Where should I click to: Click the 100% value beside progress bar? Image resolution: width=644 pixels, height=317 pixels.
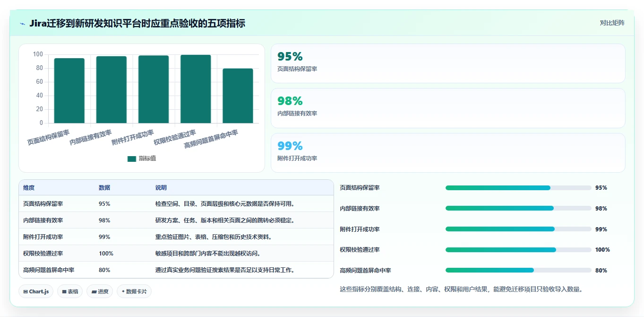(x=602, y=250)
